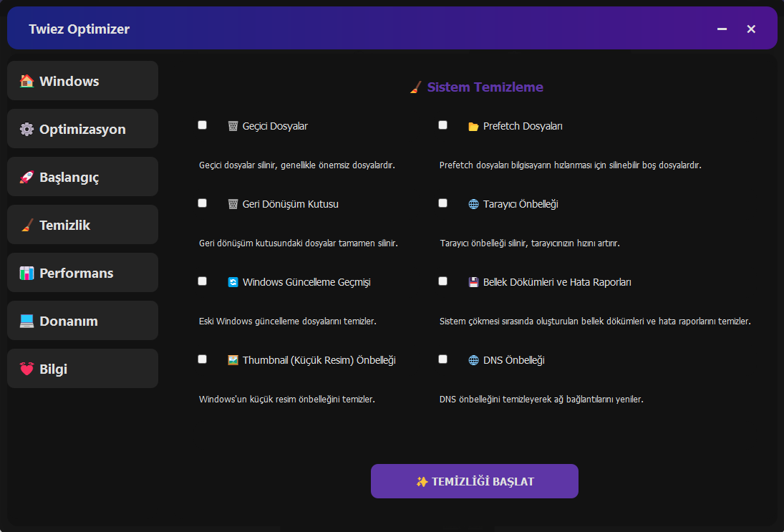Open the Windows section

click(x=82, y=80)
